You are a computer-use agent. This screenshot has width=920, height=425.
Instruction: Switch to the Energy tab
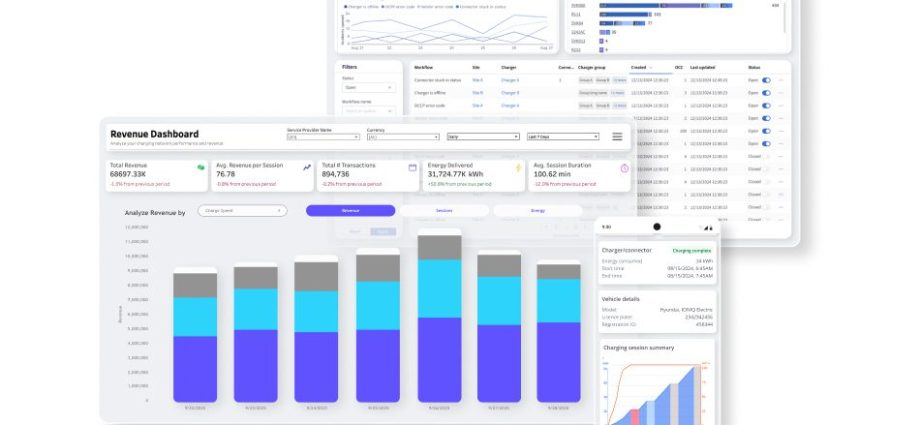[538, 211]
